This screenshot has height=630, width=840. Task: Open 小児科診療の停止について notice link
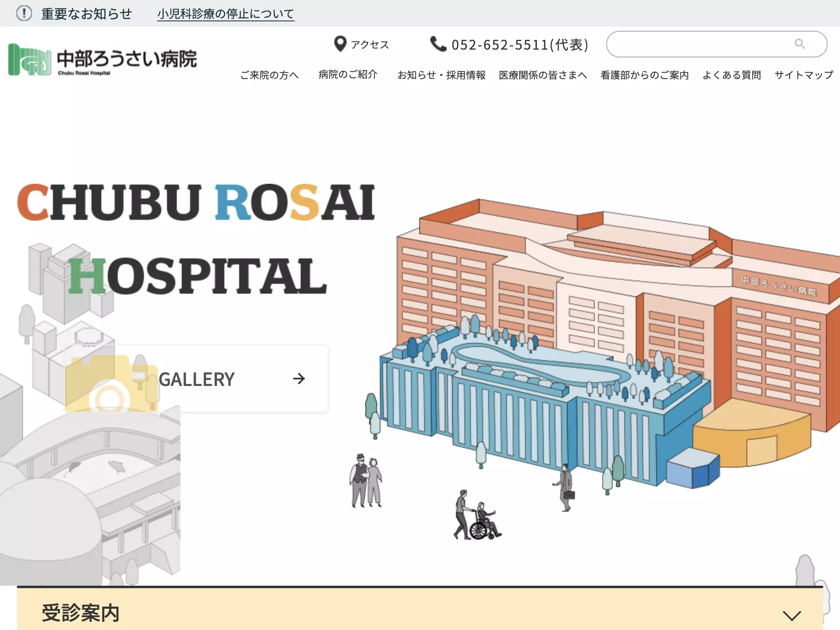pos(226,14)
